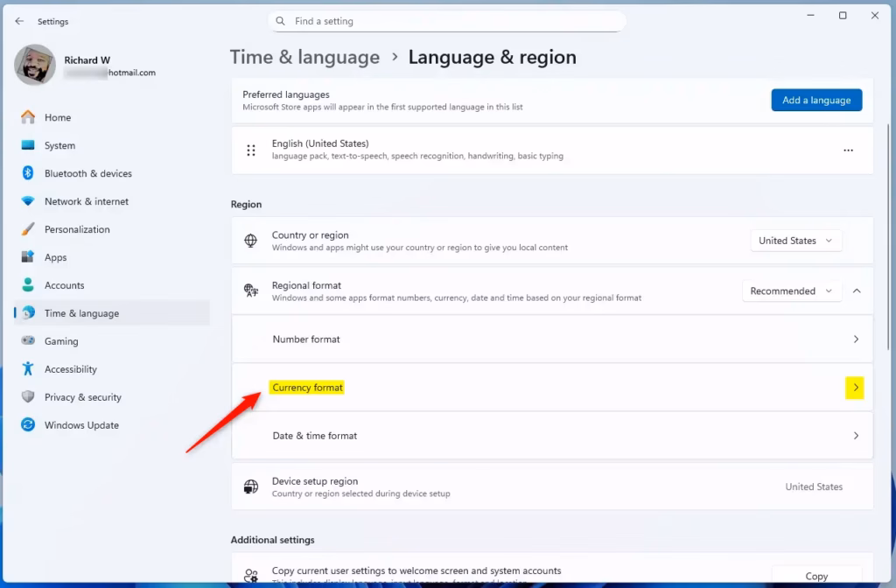
Task: Click the Windows Update label
Action: [81, 425]
